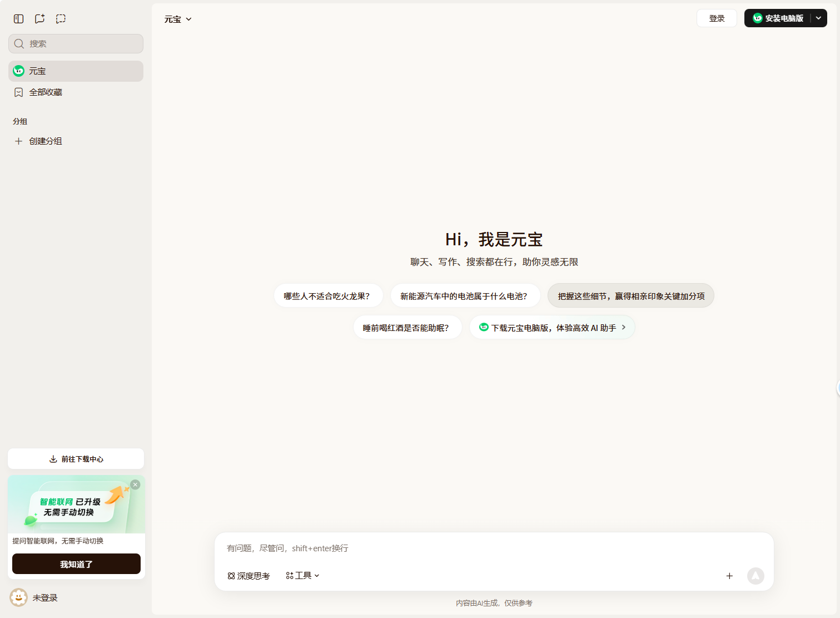Click the plus attachment icon in the input box

729,576
